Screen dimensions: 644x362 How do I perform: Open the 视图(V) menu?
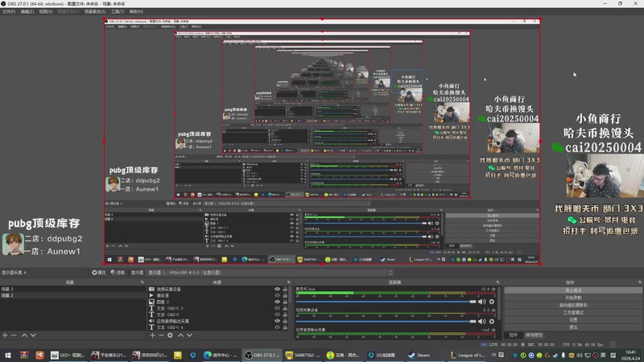pos(46,12)
